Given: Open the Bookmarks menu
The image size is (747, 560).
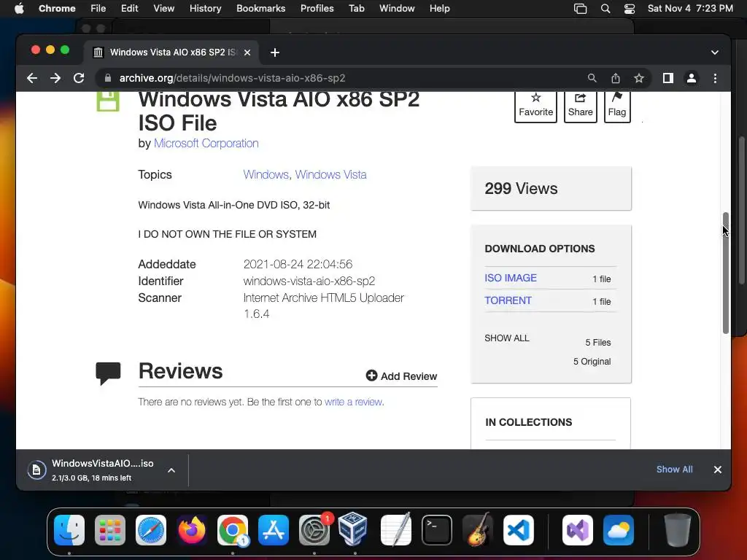Looking at the screenshot, I should pyautogui.click(x=260, y=9).
